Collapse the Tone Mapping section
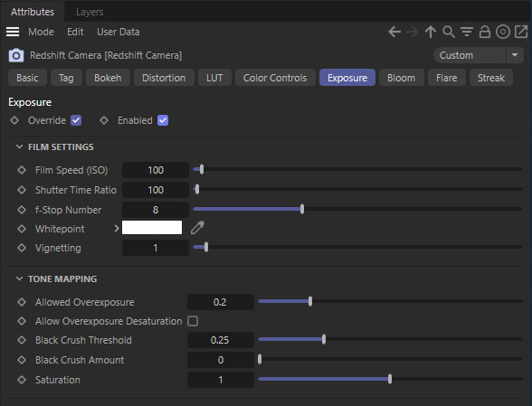 coord(19,279)
